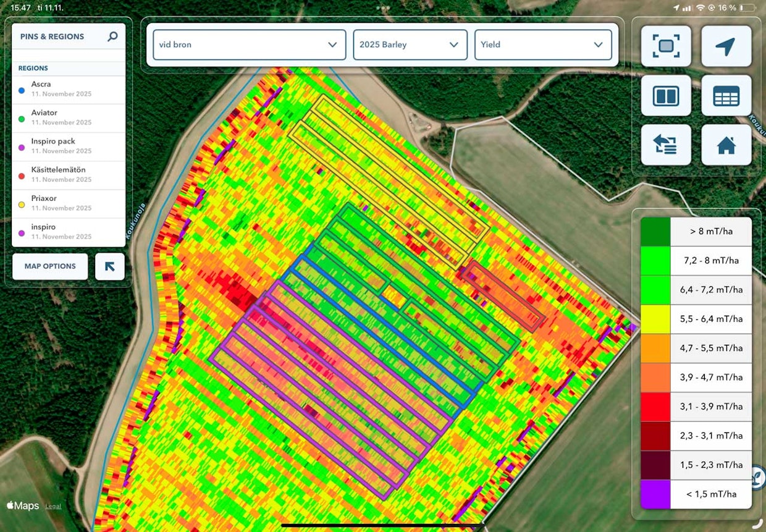Expand the '2025 Barley' crop dropdown

click(x=410, y=44)
